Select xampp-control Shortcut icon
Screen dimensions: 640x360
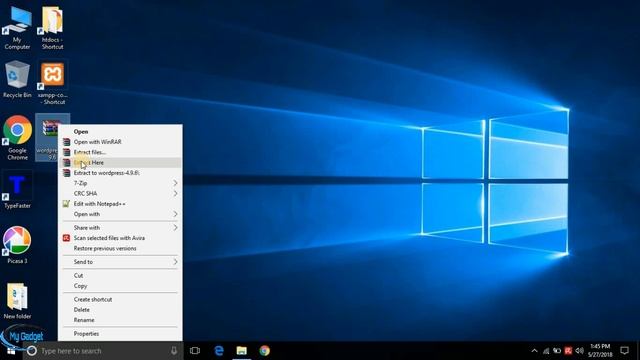[x=52, y=82]
